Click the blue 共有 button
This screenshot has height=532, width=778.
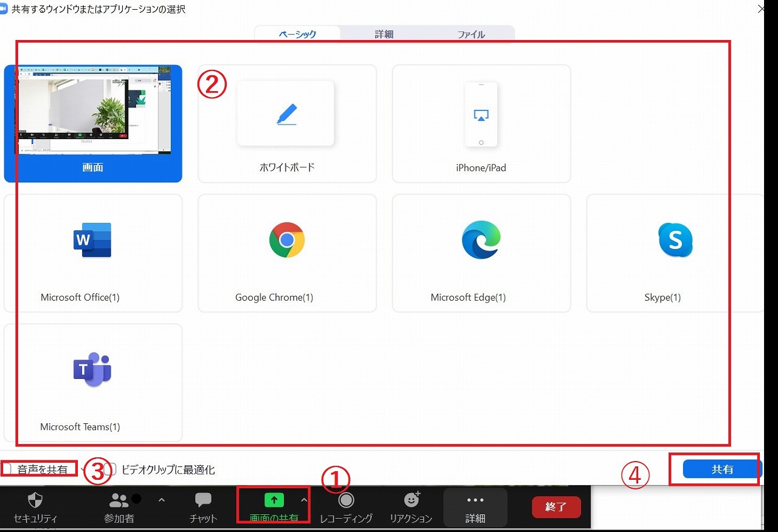tap(722, 469)
